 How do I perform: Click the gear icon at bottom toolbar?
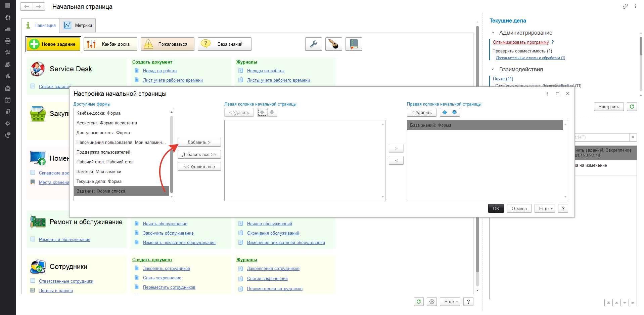(432, 302)
